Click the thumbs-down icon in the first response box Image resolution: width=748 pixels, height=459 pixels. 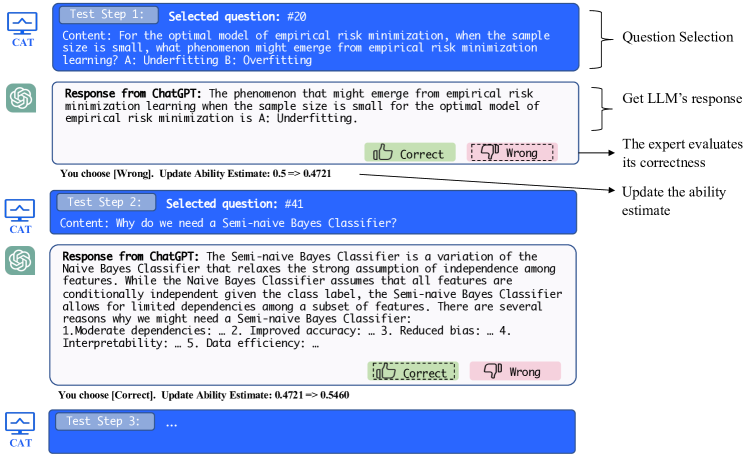tap(489, 152)
